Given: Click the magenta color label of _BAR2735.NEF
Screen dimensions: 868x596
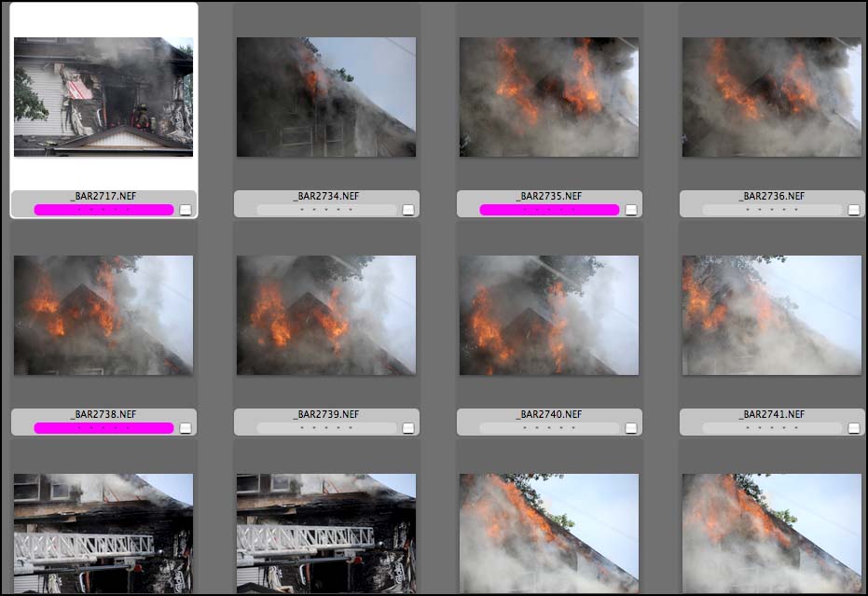Looking at the screenshot, I should tap(549, 210).
